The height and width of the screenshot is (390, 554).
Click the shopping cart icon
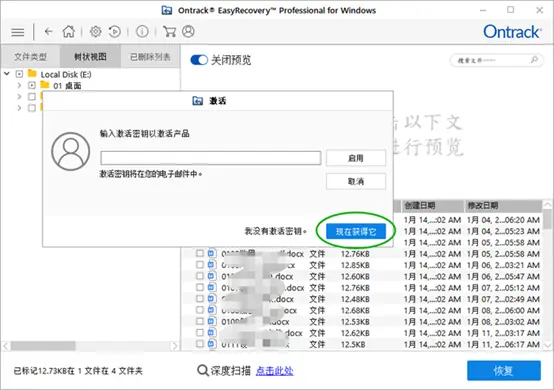tap(169, 32)
